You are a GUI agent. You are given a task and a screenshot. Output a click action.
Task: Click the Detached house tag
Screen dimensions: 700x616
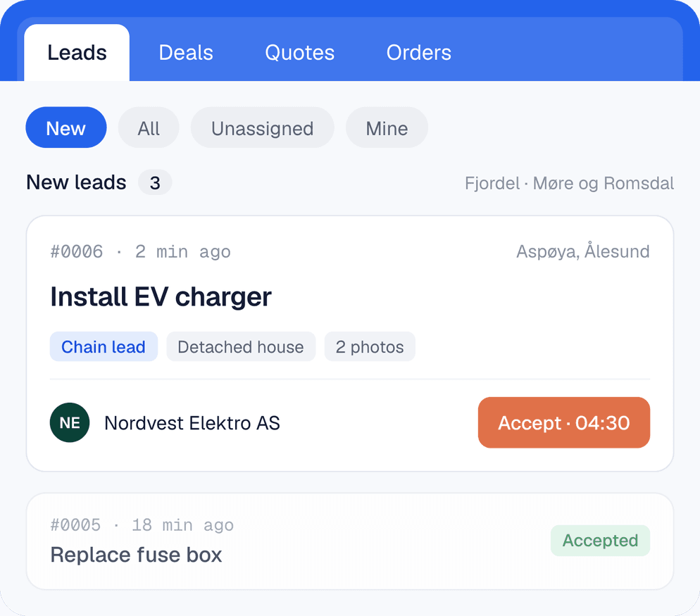[241, 347]
